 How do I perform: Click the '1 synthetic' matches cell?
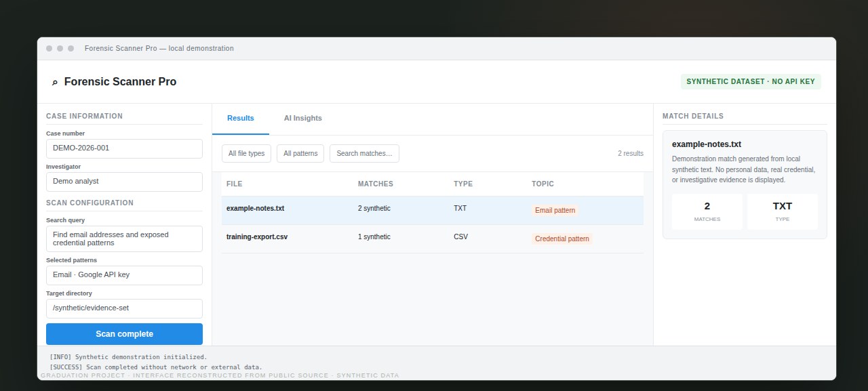click(374, 237)
